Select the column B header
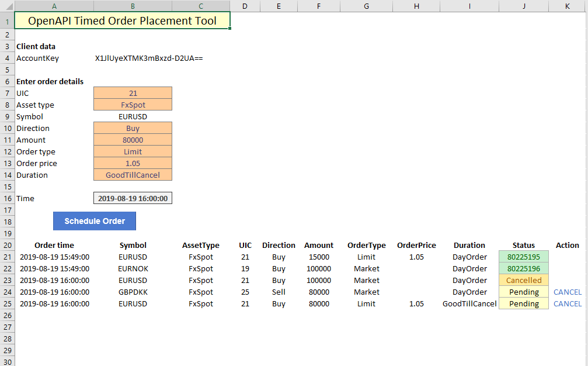 (x=133, y=6)
